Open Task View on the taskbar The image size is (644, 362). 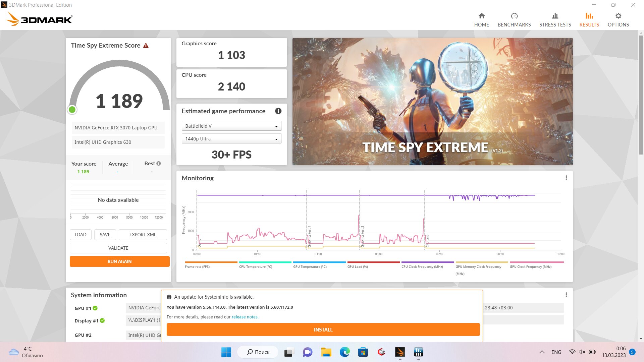coord(288,352)
